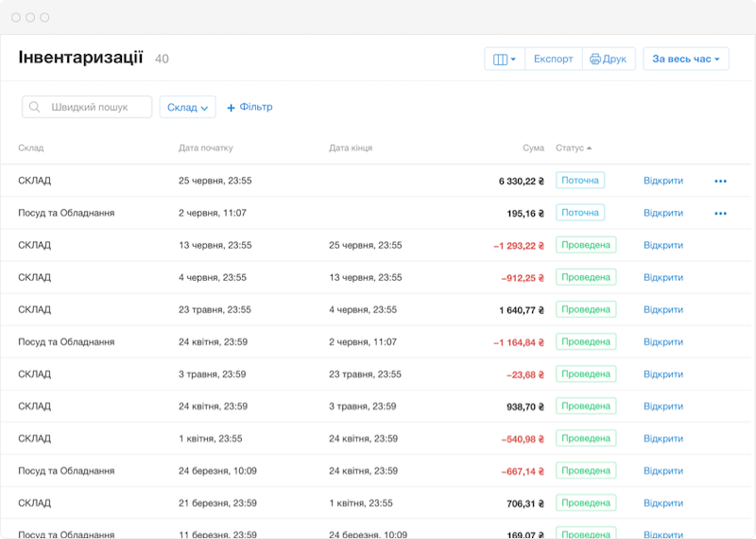
Task: Click start date 25 червня, 23:55 in top row
Action: [x=215, y=181]
